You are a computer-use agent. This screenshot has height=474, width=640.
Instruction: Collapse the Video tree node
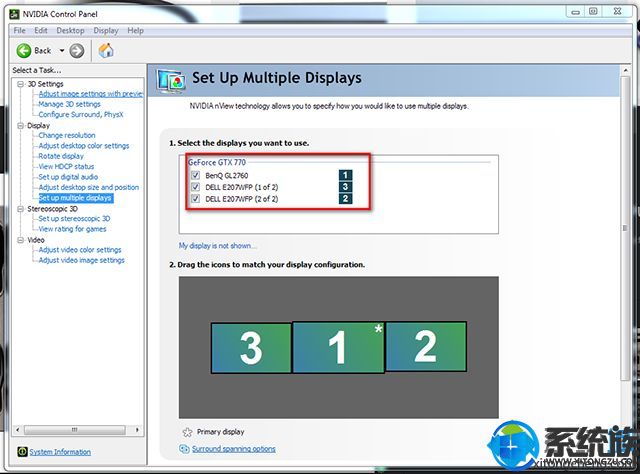click(x=20, y=240)
